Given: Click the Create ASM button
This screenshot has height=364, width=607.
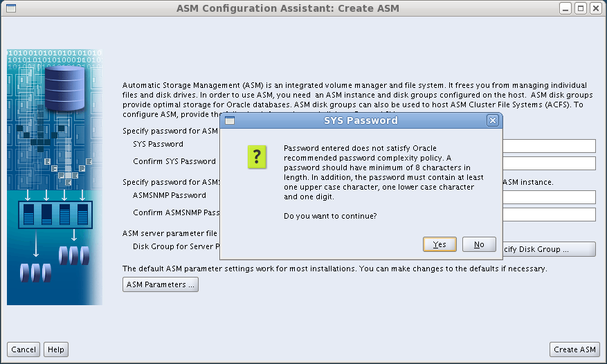Looking at the screenshot, I should (x=574, y=349).
